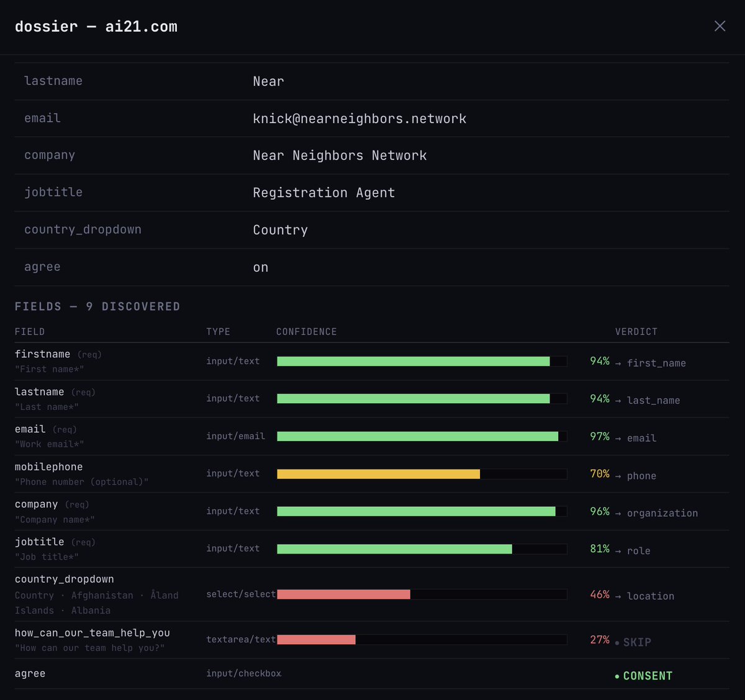Click the lastname confidence bar
The height and width of the screenshot is (700, 745).
[x=422, y=399]
